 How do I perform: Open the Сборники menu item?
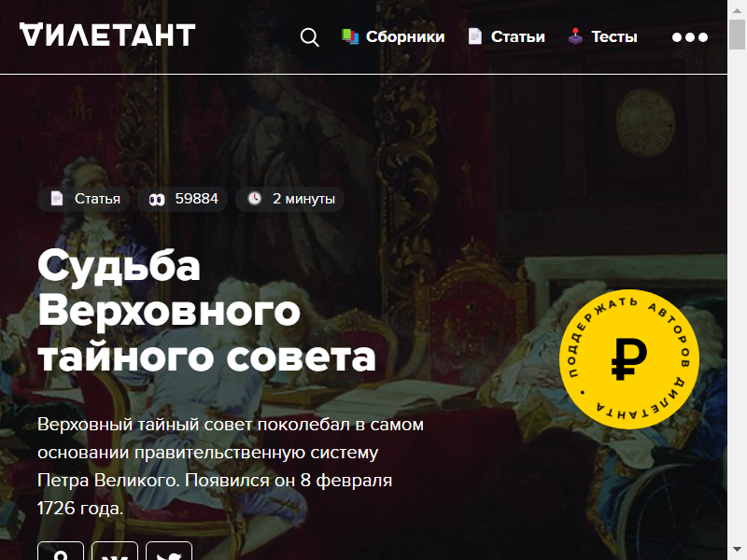tap(405, 36)
